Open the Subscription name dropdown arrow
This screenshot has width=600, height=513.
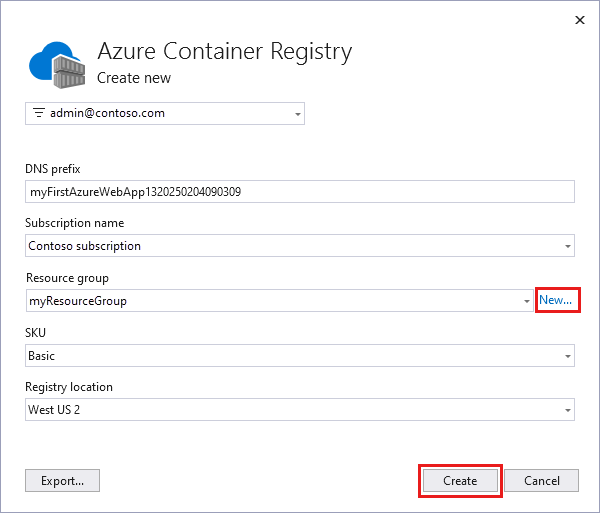(x=568, y=246)
